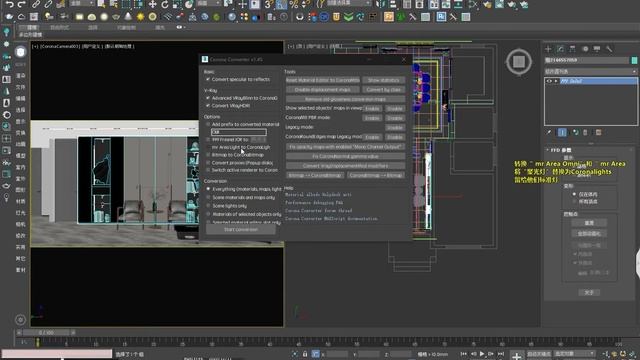This screenshot has height=360, width=640.
Task: Click the object color swatch beside name
Action: 634,60
